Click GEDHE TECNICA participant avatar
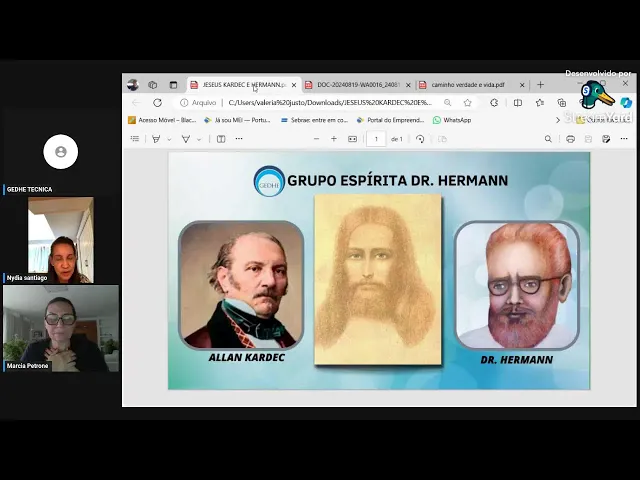Image resolution: width=640 pixels, height=480 pixels. pyautogui.click(x=61, y=152)
